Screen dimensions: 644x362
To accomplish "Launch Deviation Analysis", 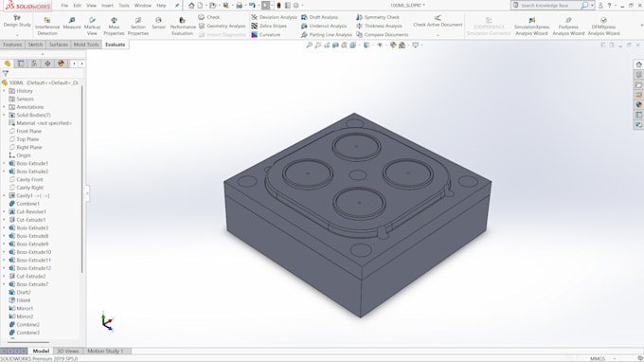I will tap(274, 17).
